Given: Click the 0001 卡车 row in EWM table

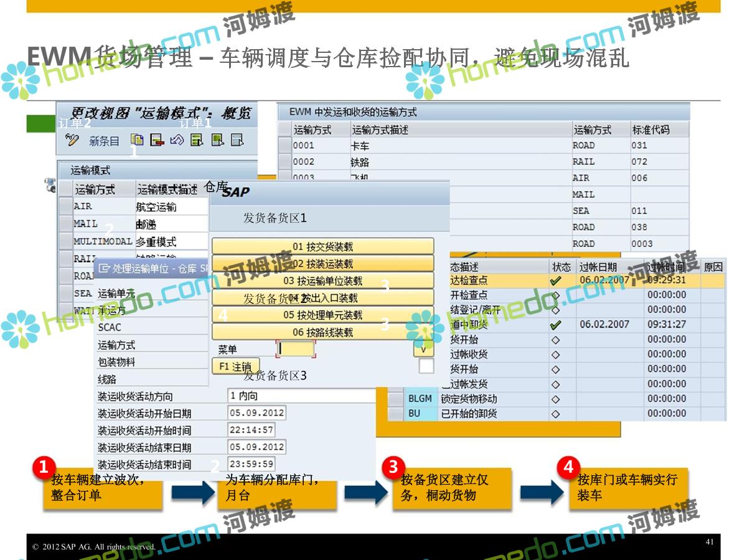Looking at the screenshot, I should [x=483, y=146].
